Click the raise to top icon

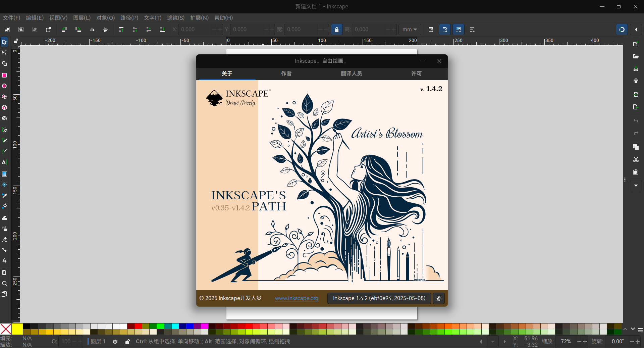click(x=121, y=30)
